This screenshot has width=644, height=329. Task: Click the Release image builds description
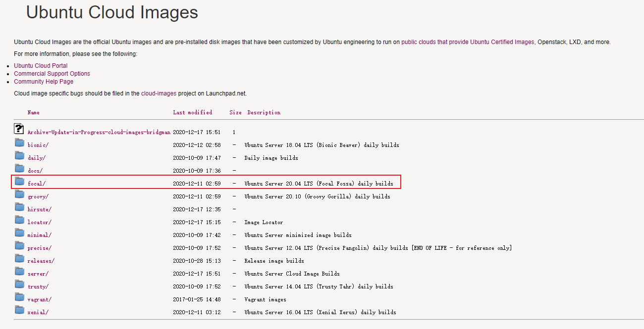pyautogui.click(x=274, y=261)
